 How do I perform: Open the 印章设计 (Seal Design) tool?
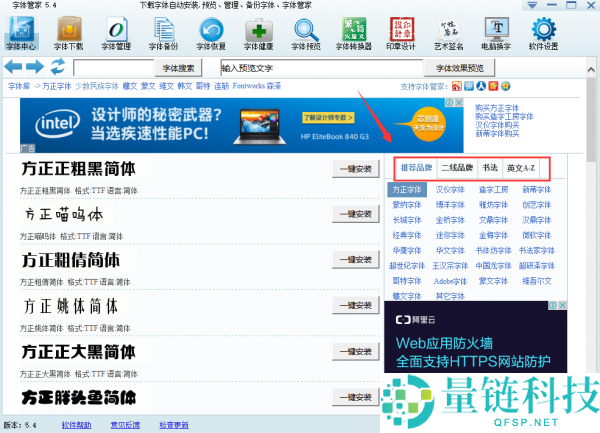pyautogui.click(x=400, y=33)
